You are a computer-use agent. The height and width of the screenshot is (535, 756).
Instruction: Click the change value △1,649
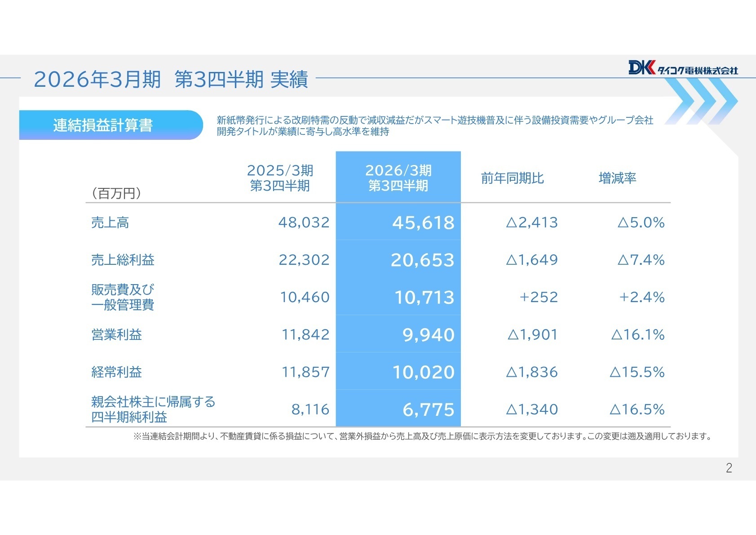click(x=532, y=260)
